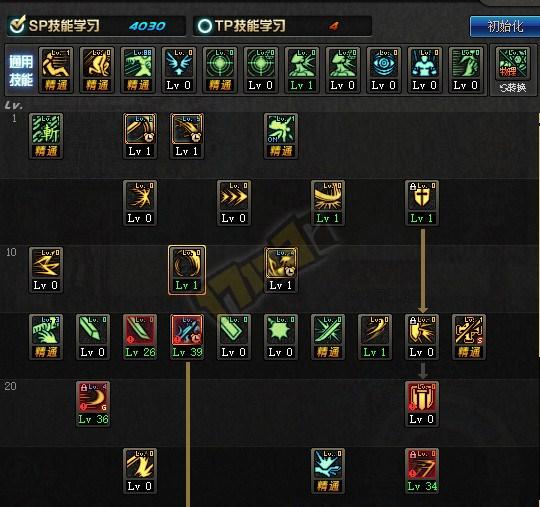Screen dimensions: 540x507
Task: Select the Lv 39 red-blue sword skill
Action: 187,337
